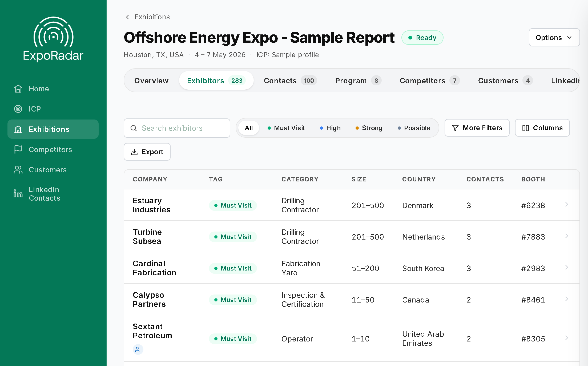Filter by Strong tag

pos(369,128)
